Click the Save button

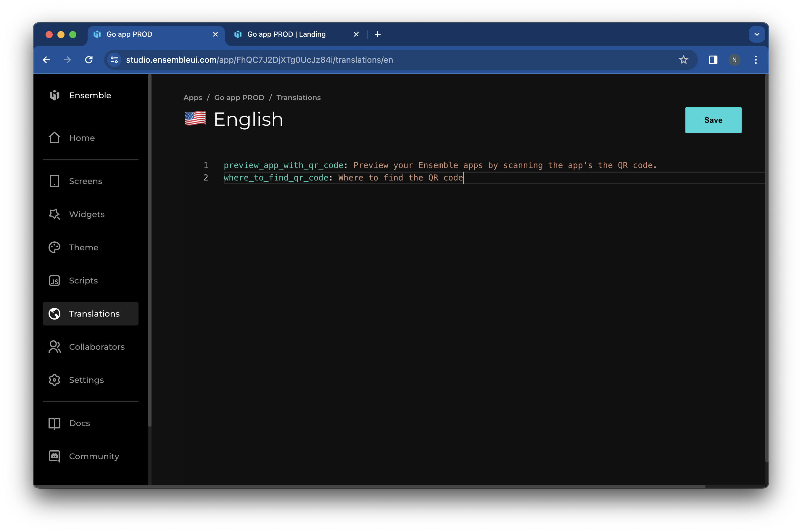[x=713, y=120]
